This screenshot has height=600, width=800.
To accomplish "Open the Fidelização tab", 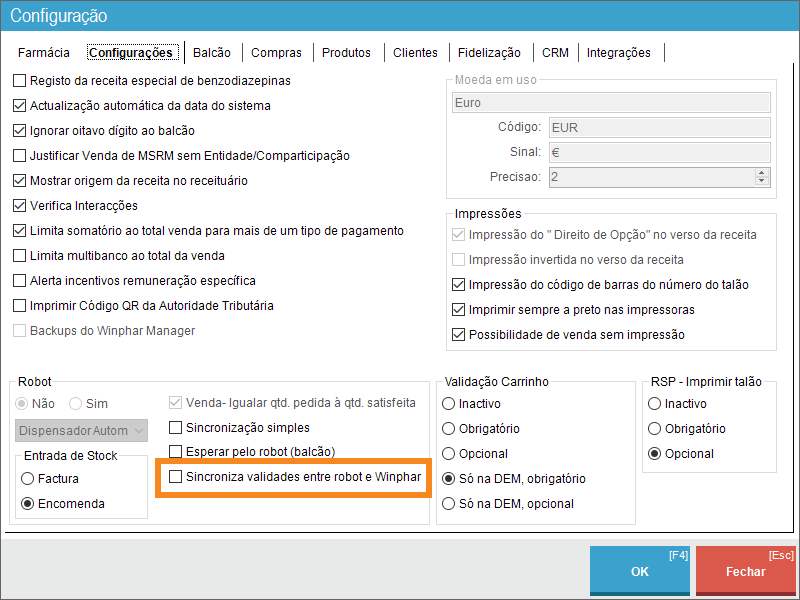I will click(489, 53).
